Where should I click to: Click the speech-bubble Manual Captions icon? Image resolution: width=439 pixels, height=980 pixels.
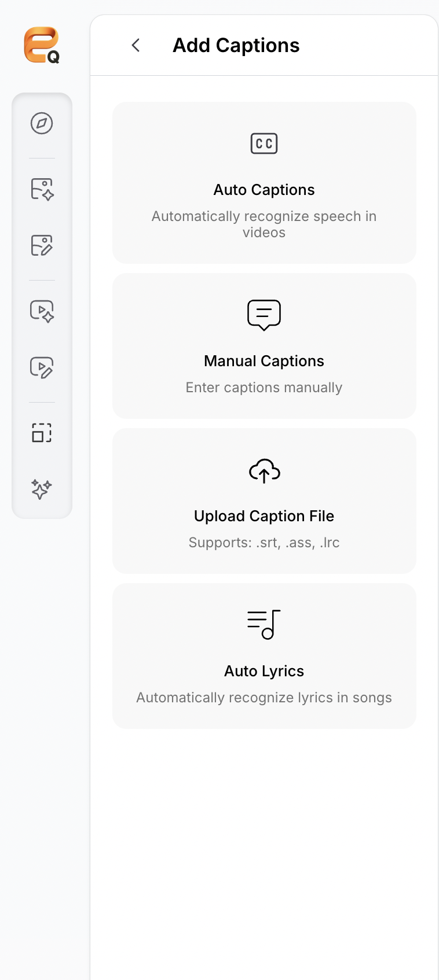coord(264,315)
